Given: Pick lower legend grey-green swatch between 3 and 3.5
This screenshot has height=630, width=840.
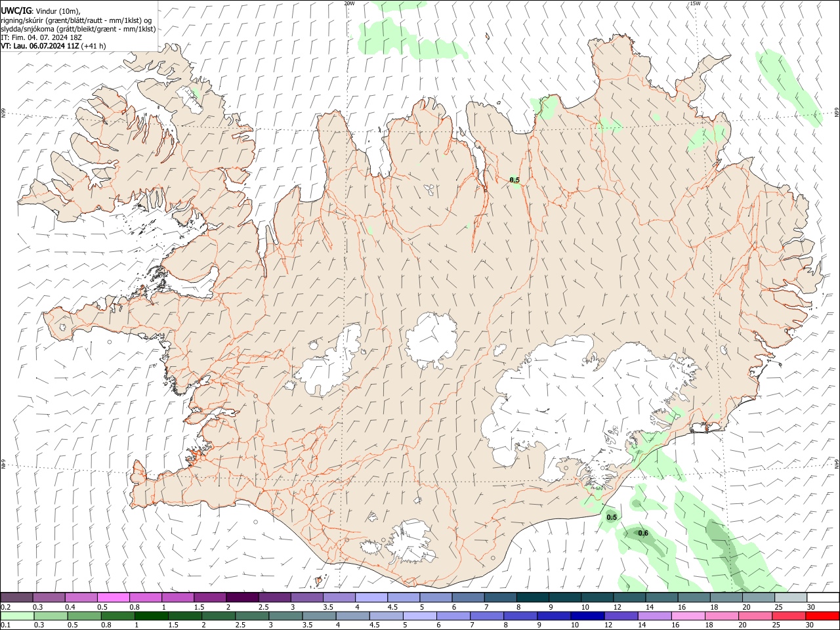Looking at the screenshot, I should (285, 616).
